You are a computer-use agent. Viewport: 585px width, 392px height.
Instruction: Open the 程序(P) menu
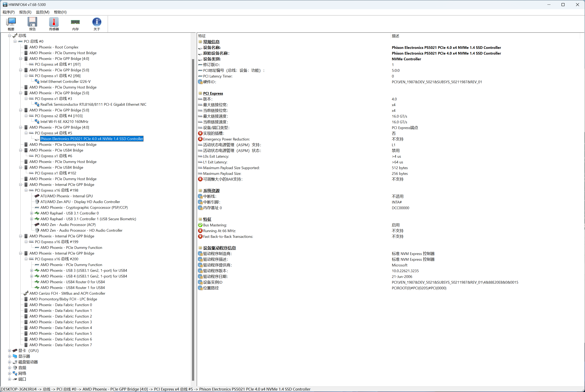tap(9, 12)
